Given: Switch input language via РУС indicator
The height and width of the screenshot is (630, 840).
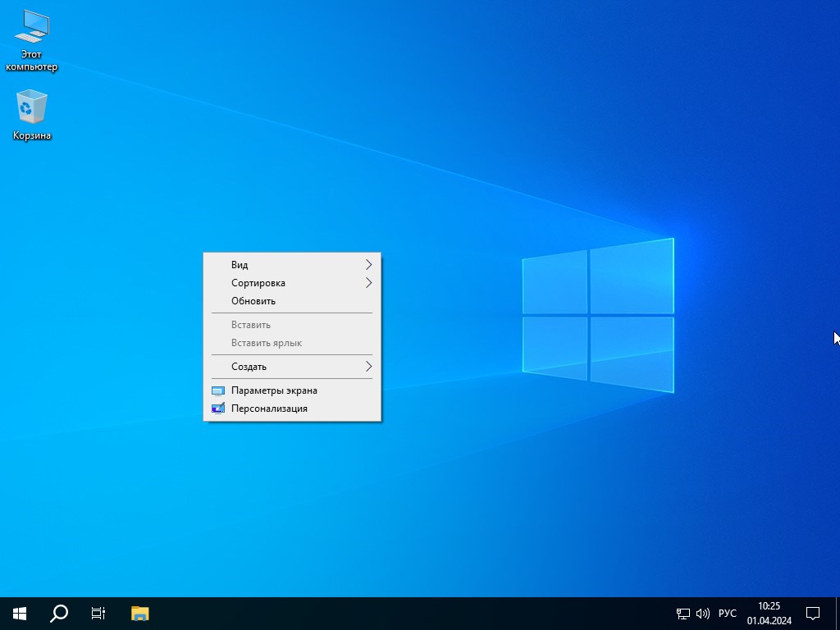Looking at the screenshot, I should point(727,613).
